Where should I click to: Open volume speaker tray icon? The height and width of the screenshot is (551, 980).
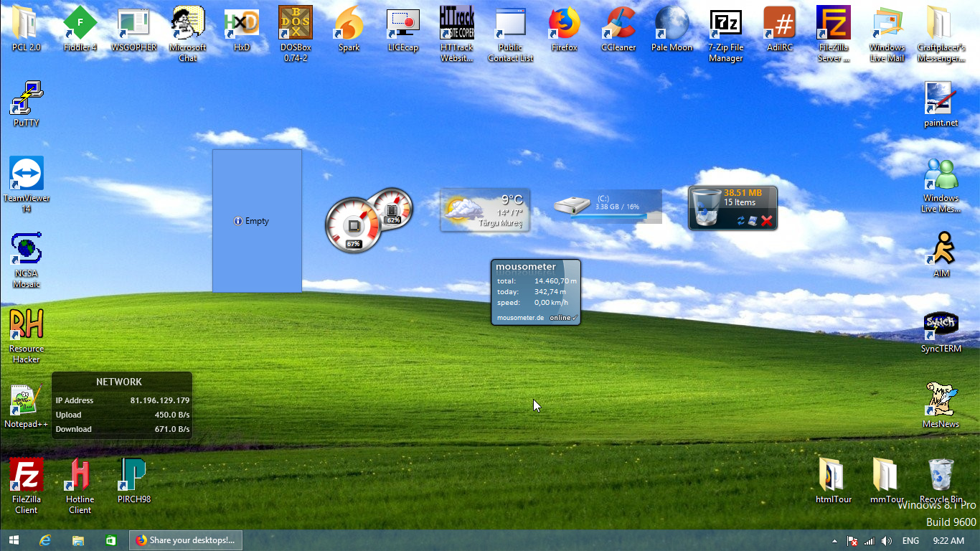887,541
